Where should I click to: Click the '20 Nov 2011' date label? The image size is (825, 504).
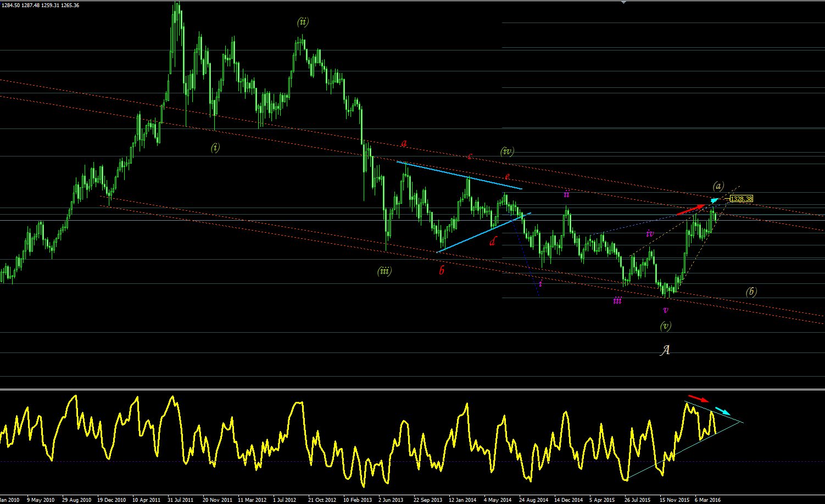[x=217, y=500]
